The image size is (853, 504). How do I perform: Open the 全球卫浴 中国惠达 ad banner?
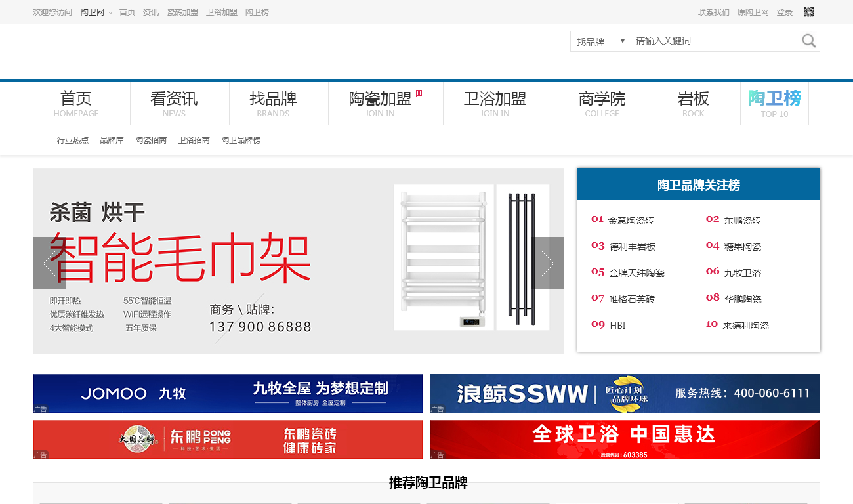[625, 440]
